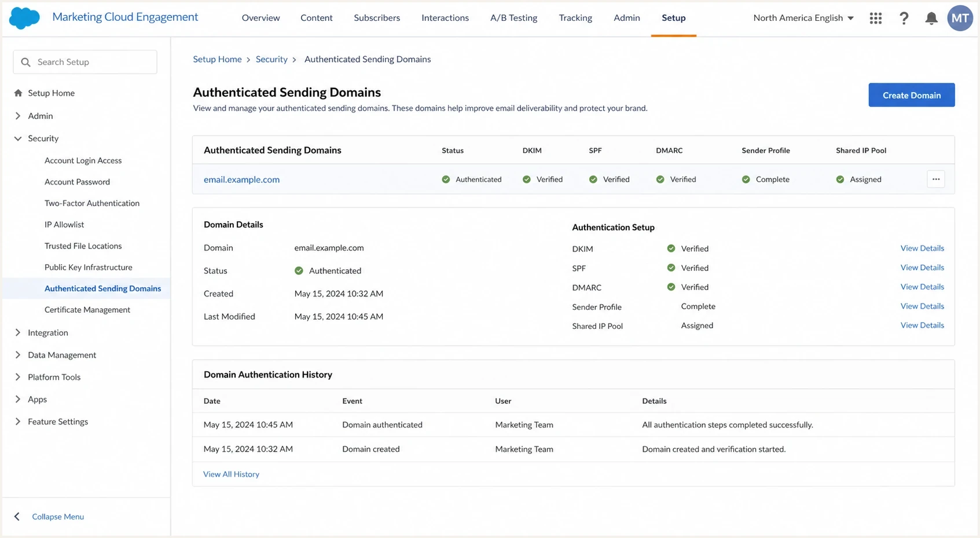
Task: Switch to the Overview tab
Action: pyautogui.click(x=260, y=18)
